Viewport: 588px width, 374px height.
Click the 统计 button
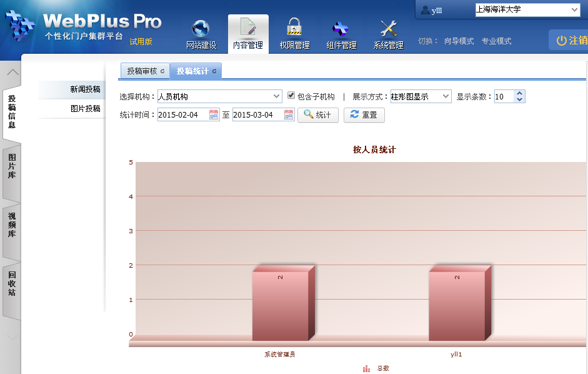317,115
